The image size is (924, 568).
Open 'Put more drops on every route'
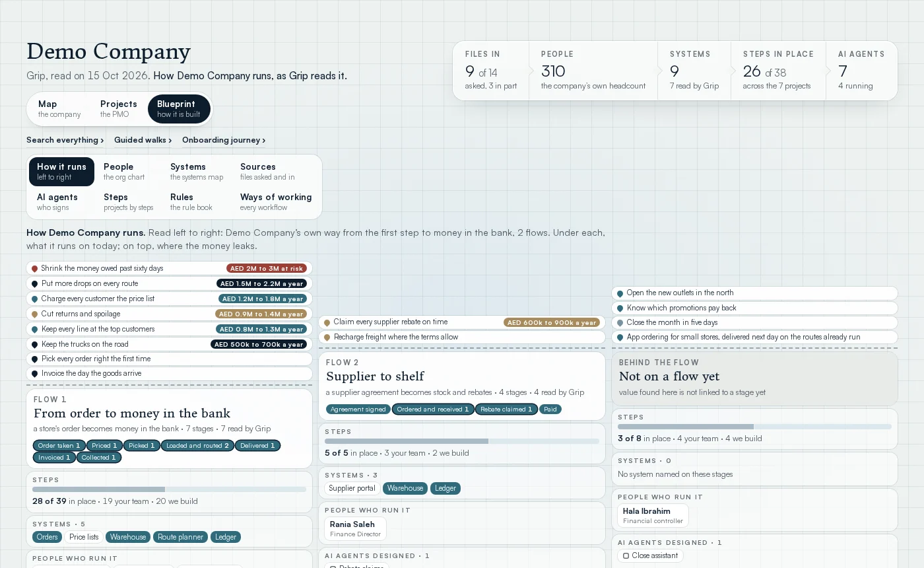pos(169,283)
